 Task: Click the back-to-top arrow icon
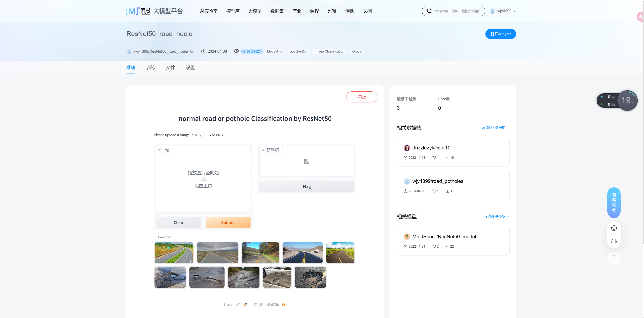click(x=614, y=258)
